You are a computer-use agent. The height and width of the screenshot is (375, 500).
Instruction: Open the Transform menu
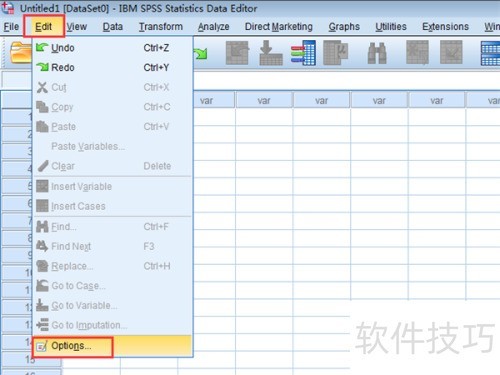(161, 27)
